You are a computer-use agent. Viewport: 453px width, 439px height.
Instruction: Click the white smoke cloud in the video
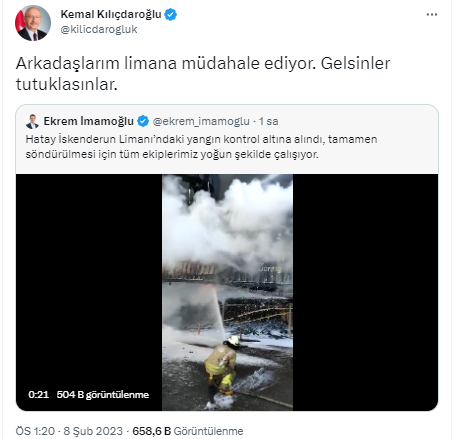(x=230, y=223)
